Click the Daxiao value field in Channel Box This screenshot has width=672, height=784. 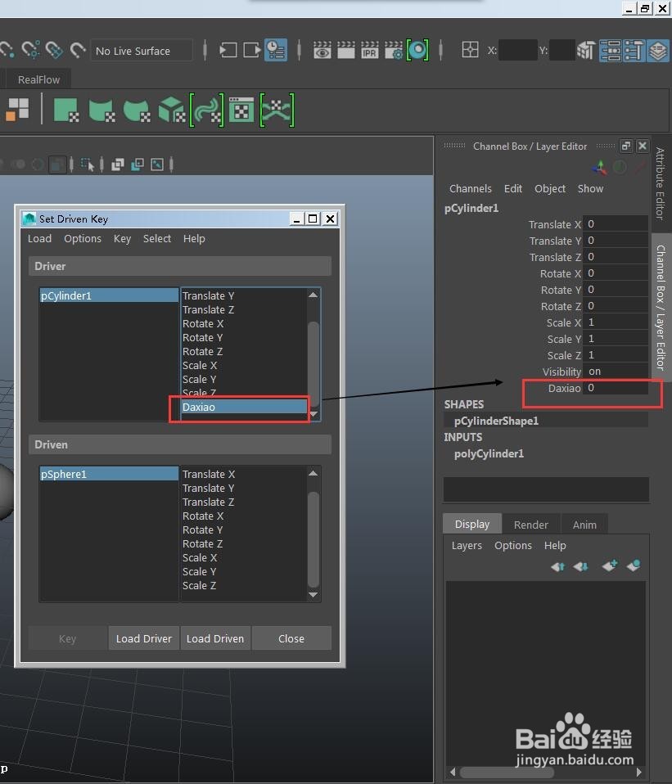point(616,388)
